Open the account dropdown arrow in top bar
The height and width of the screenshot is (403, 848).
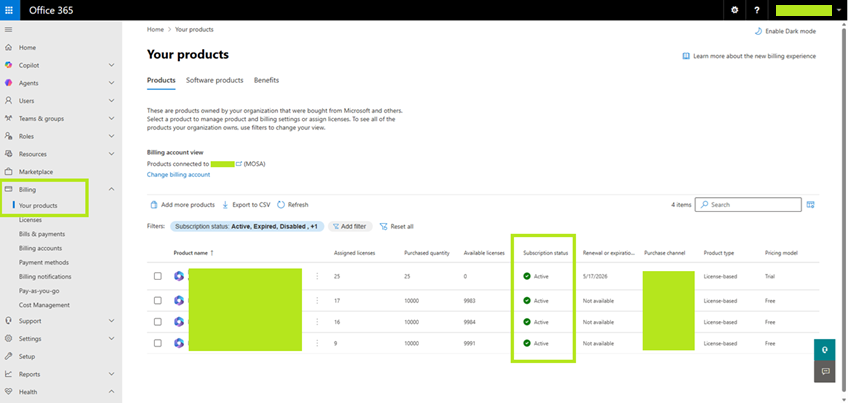click(x=839, y=10)
